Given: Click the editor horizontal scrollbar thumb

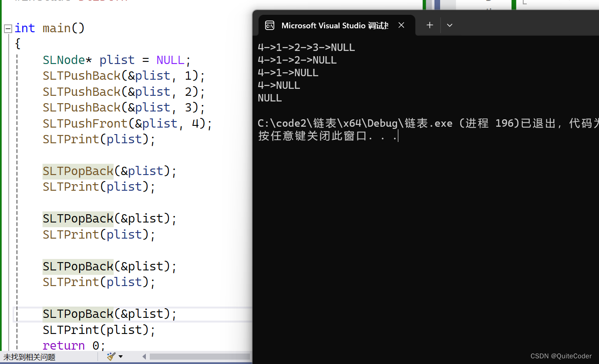Looking at the screenshot, I should click(201, 357).
